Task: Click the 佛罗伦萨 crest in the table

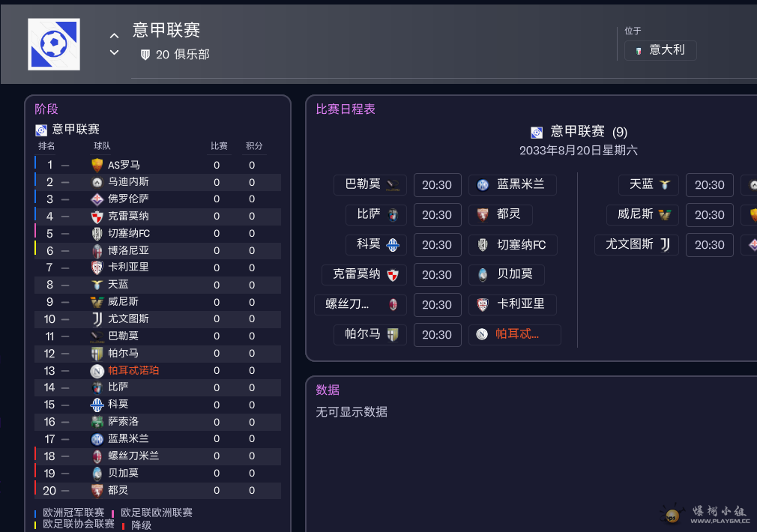Action: click(x=97, y=199)
